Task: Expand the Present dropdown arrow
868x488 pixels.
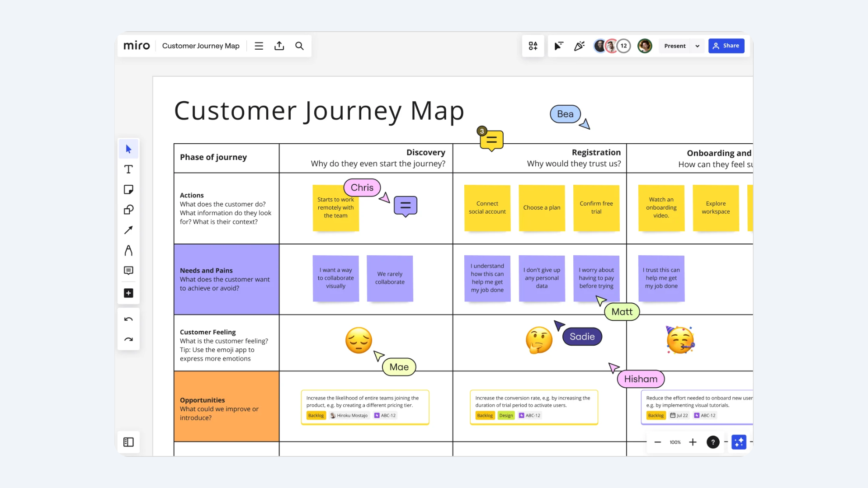Action: click(x=697, y=46)
